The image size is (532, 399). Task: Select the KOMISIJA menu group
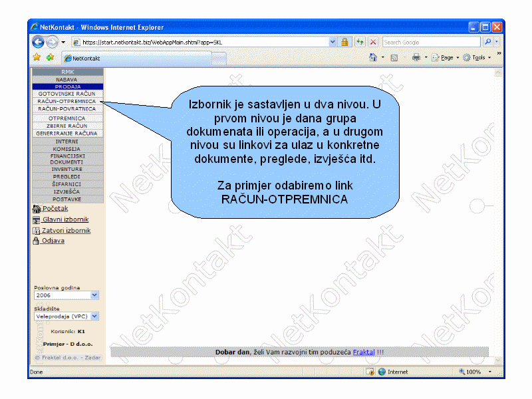[x=68, y=149]
